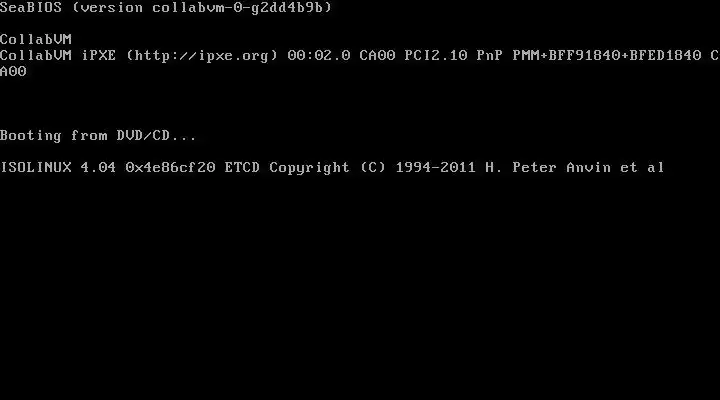Click the SeaBIOS version text line

pyautogui.click(x=166, y=7)
